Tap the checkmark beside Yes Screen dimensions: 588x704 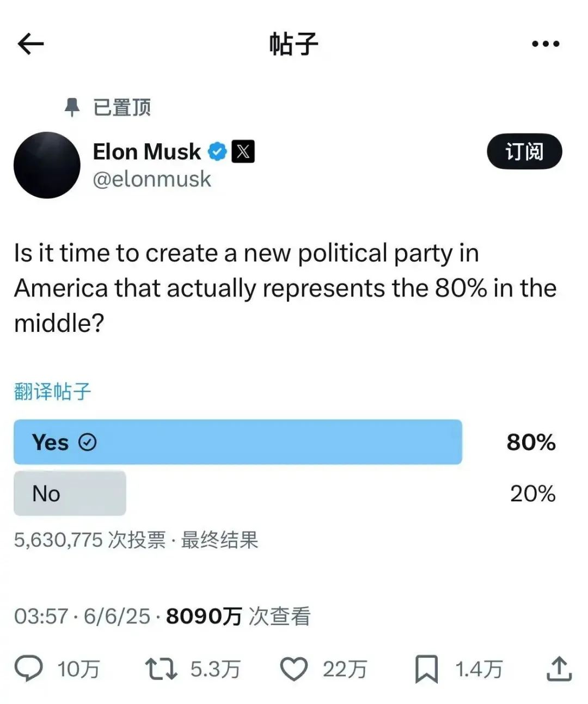[x=88, y=442]
